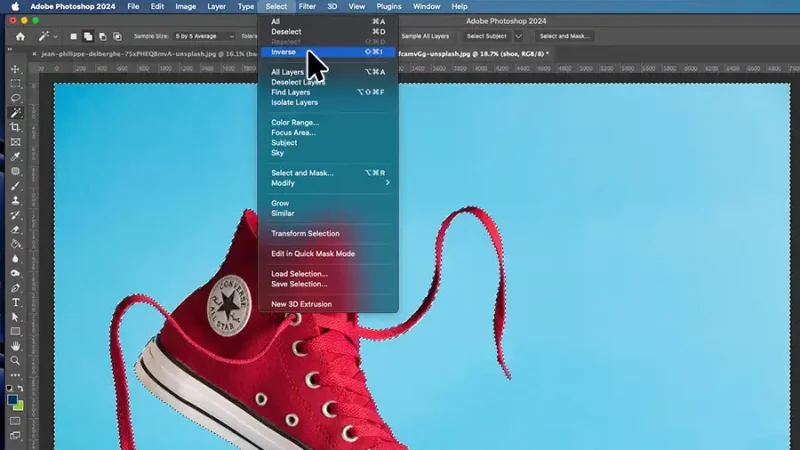
Task: Open the Layer menu
Action: coord(216,7)
